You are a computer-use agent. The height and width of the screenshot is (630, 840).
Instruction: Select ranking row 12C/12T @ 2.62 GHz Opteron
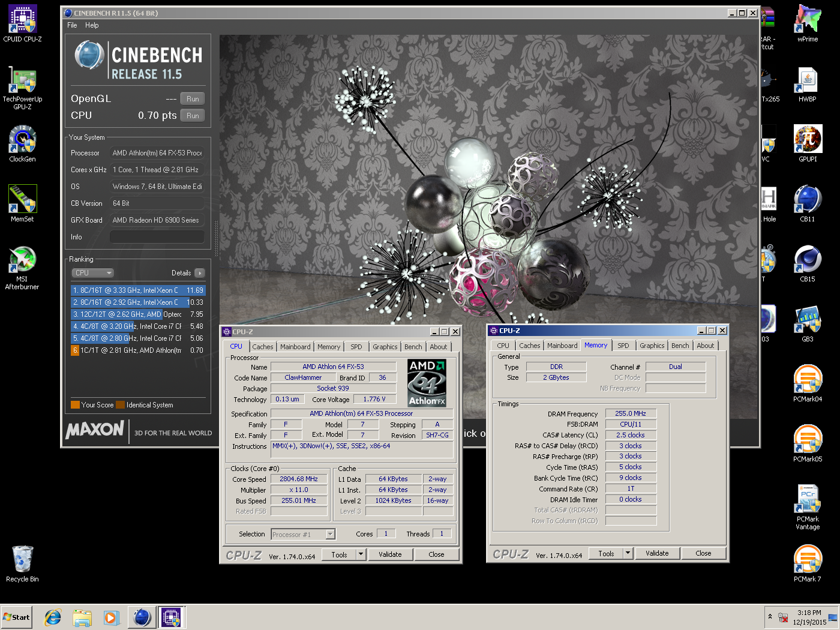point(138,314)
